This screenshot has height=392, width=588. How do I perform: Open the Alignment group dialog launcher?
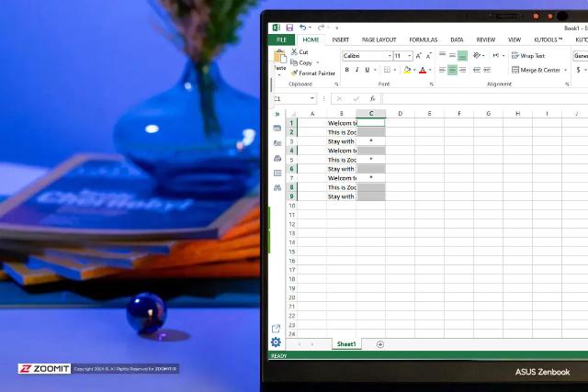point(567,84)
